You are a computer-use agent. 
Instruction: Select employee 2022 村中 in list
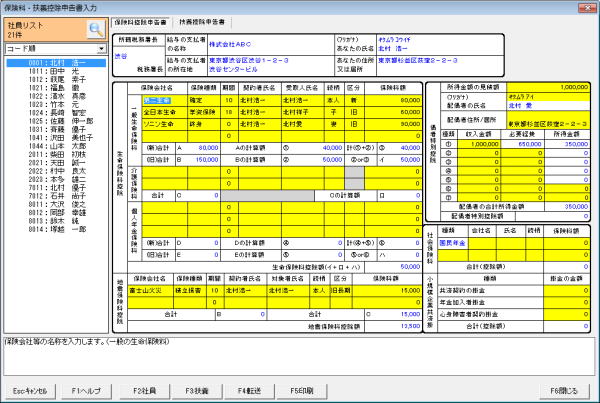point(56,171)
